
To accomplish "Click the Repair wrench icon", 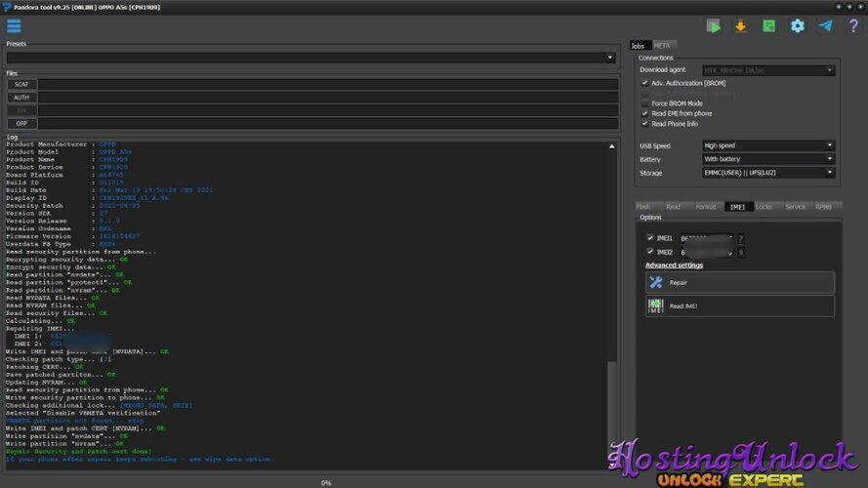I will click(656, 282).
